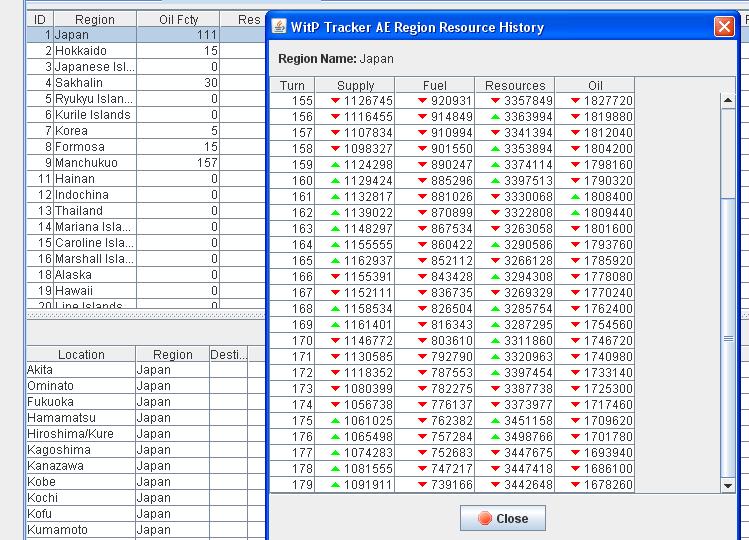Viewport: 749px width, 540px height.
Task: Click the ID column header in regions table
Action: tap(40, 19)
